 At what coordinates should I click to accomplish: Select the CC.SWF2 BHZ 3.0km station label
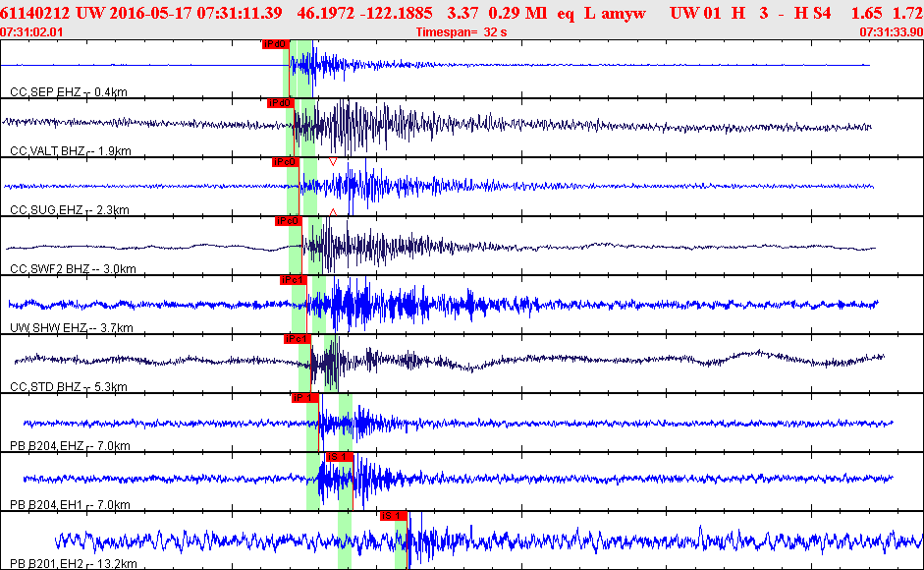(73, 269)
